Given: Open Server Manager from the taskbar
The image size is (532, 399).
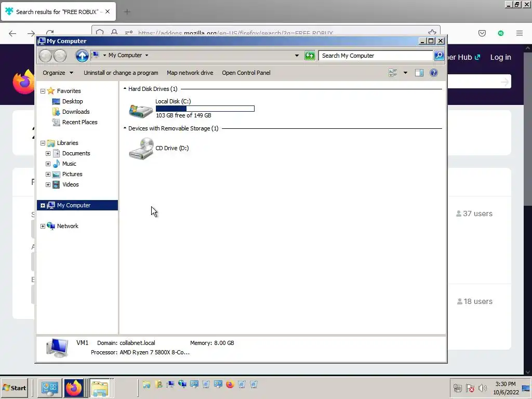Looking at the screenshot, I should click(x=49, y=388).
